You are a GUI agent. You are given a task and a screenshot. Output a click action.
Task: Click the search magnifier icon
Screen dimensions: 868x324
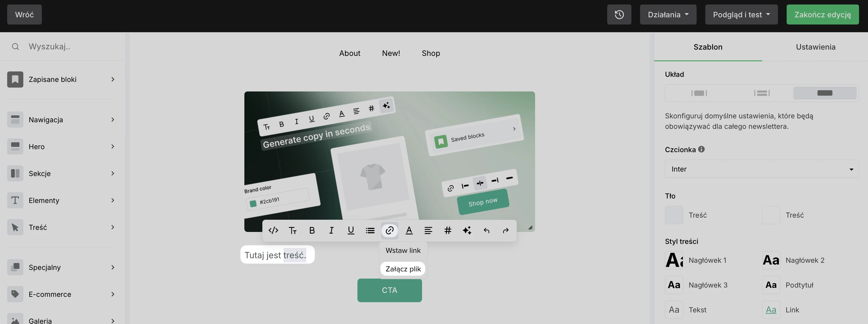click(15, 47)
